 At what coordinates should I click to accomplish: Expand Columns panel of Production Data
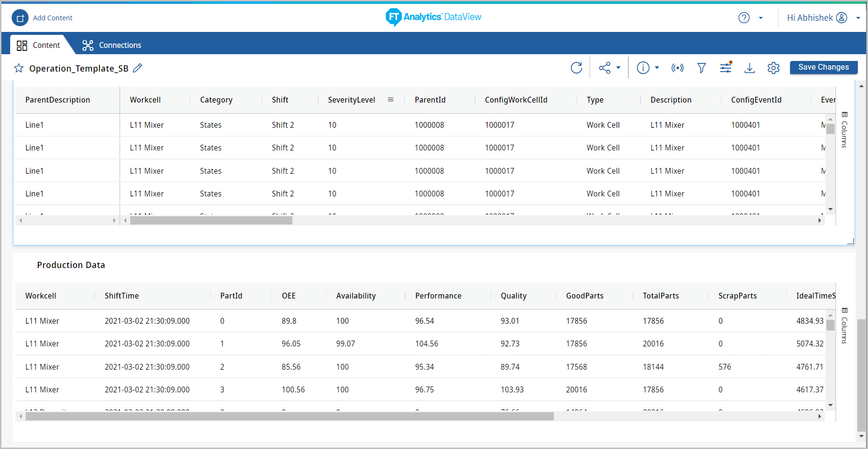tap(844, 326)
